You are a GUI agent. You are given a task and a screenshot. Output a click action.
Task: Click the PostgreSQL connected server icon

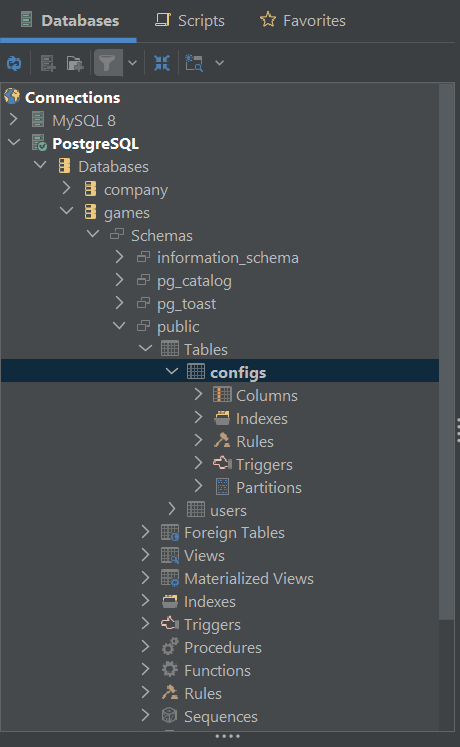pyautogui.click(x=39, y=143)
